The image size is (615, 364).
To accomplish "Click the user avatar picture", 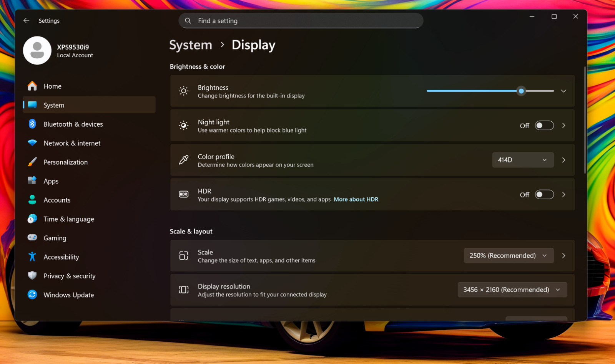I will click(x=37, y=50).
